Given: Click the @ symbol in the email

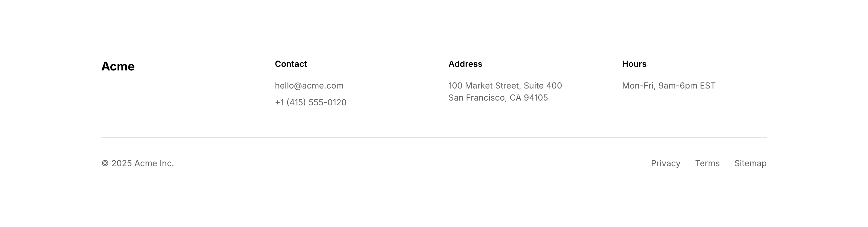Looking at the screenshot, I should (298, 86).
